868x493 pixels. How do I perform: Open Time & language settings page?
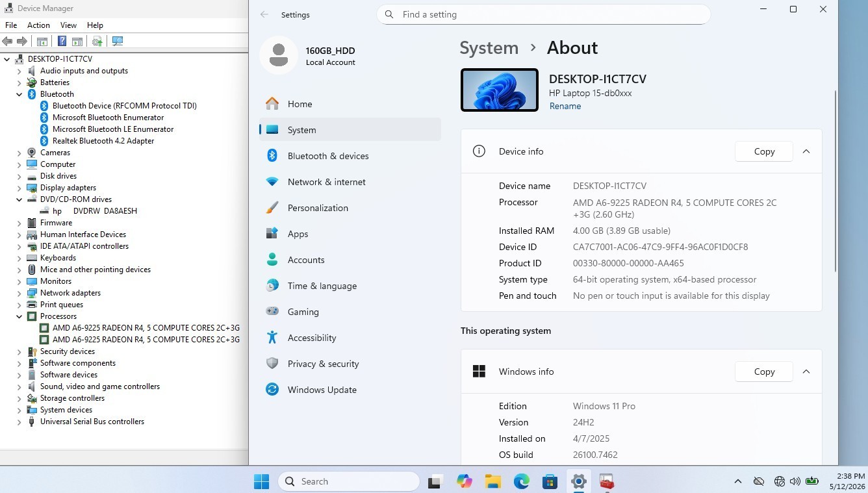[x=350, y=286]
